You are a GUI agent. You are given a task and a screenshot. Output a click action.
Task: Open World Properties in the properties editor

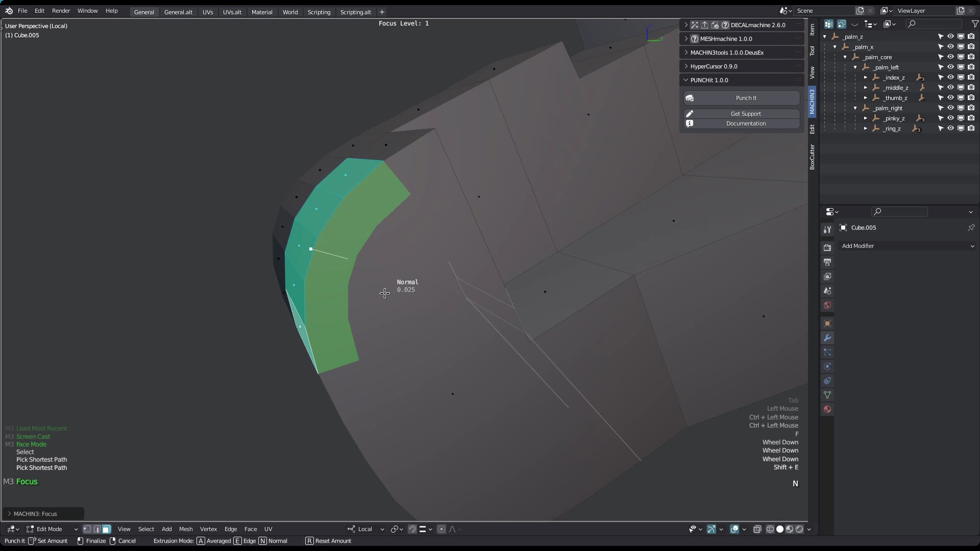point(827,305)
